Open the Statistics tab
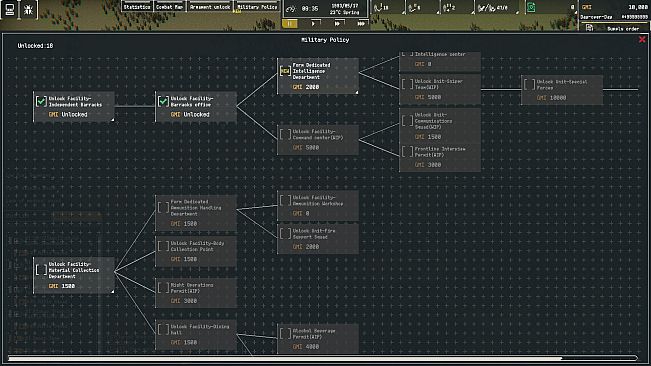This screenshot has width=651, height=366. pyautogui.click(x=137, y=7)
